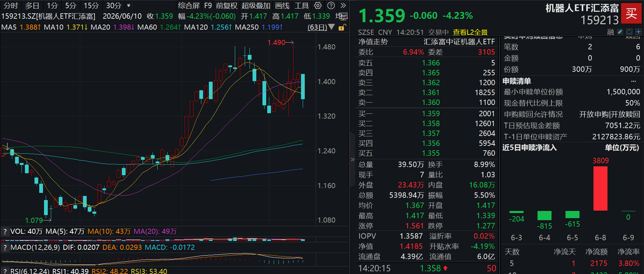Select the 6-4 green outflow bar

click(544, 215)
